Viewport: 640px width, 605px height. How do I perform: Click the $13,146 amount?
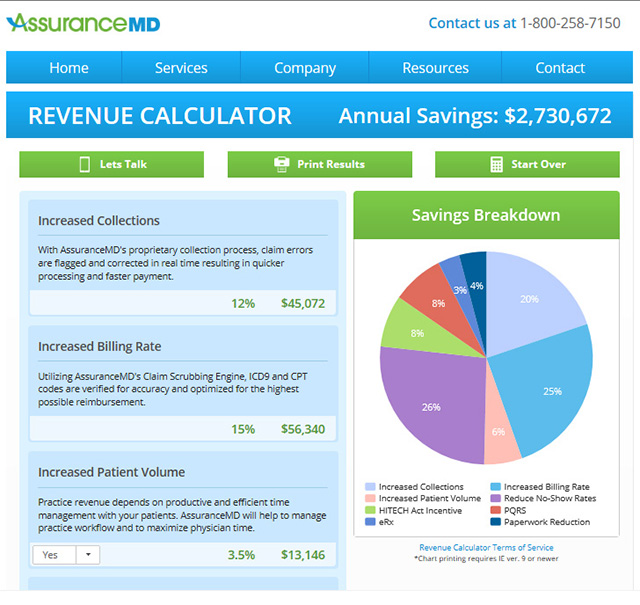[x=303, y=555]
